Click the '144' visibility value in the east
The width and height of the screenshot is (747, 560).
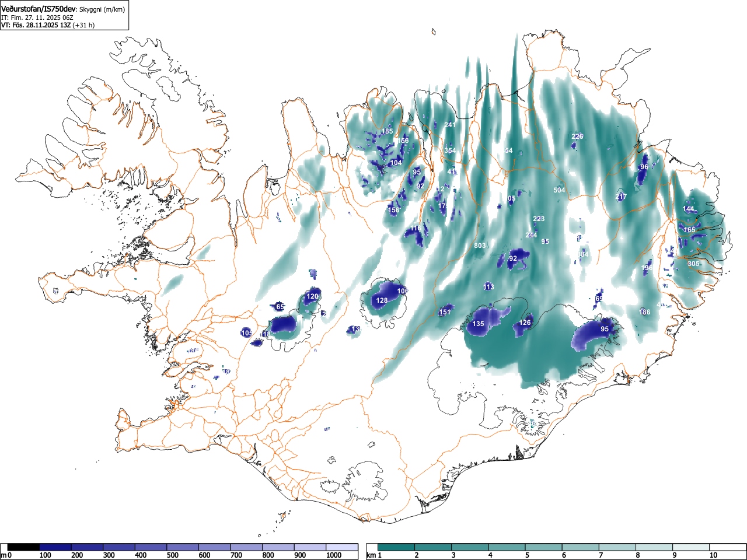click(689, 209)
